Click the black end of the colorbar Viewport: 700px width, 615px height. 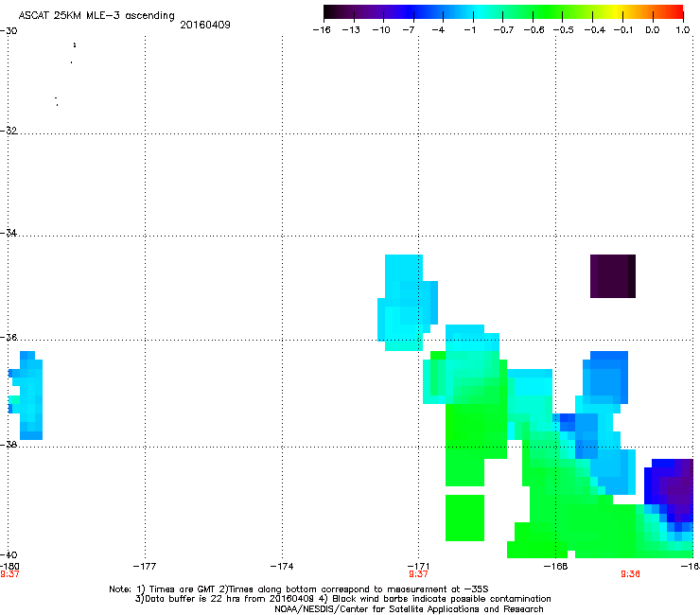click(328, 12)
